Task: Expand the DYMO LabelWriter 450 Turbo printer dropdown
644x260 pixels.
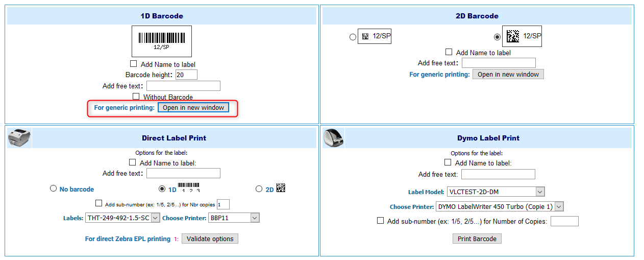Action: point(500,206)
